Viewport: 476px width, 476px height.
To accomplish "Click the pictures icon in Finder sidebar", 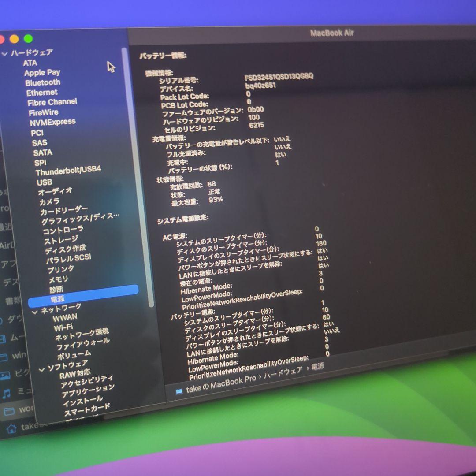I will click(x=5, y=376).
